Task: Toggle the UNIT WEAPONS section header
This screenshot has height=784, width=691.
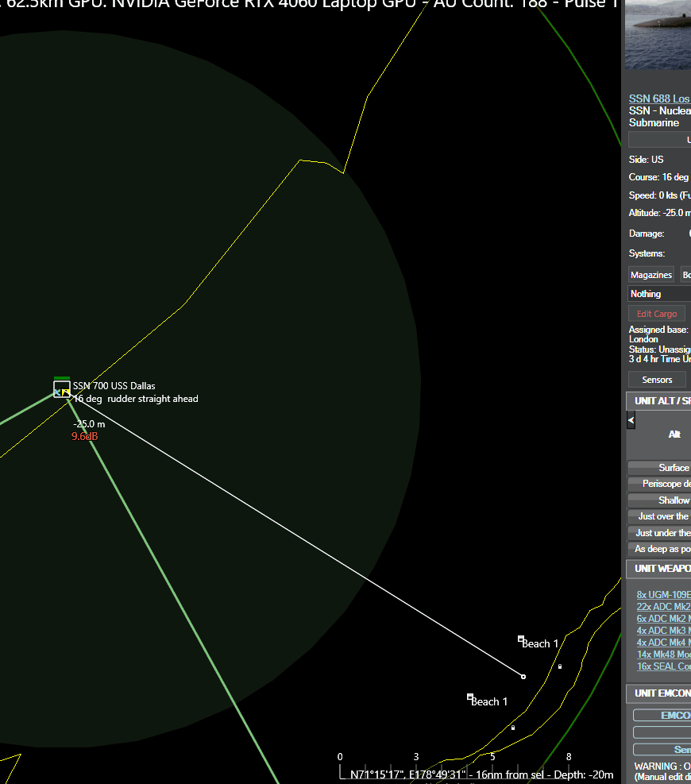Action: [x=658, y=569]
